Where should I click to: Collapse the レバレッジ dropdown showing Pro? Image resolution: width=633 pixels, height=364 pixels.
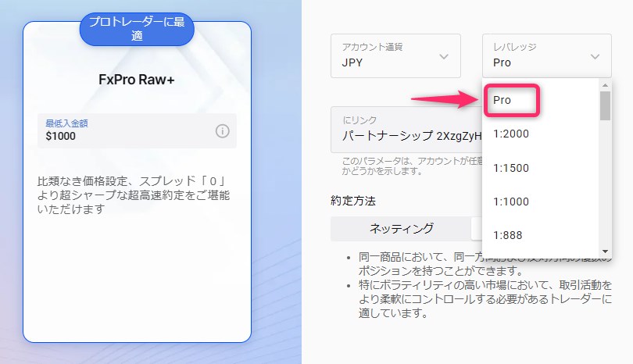point(546,55)
